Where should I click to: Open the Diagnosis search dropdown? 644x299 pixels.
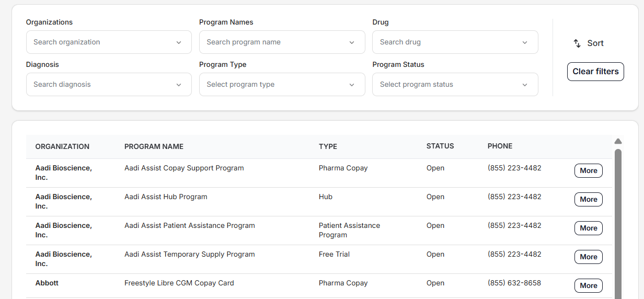click(109, 84)
